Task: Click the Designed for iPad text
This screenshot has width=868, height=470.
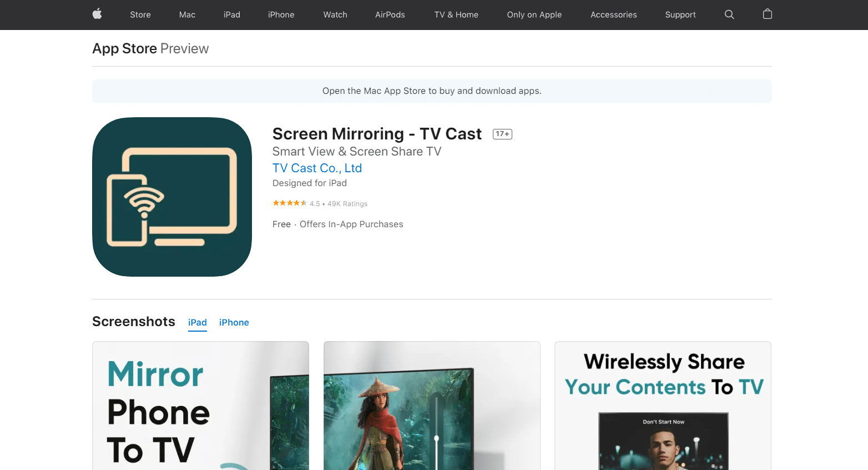Action: pos(310,183)
